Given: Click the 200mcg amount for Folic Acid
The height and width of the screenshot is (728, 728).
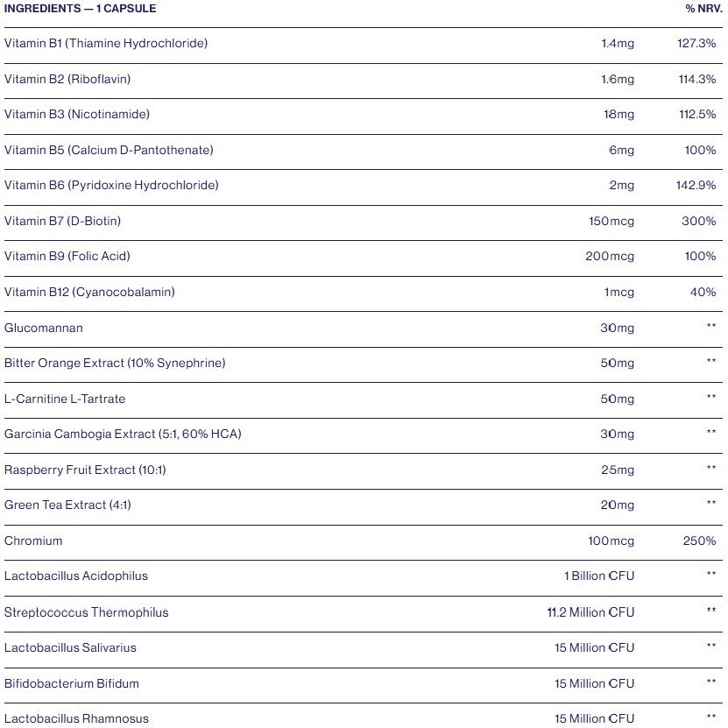Looking at the screenshot, I should pyautogui.click(x=610, y=257).
